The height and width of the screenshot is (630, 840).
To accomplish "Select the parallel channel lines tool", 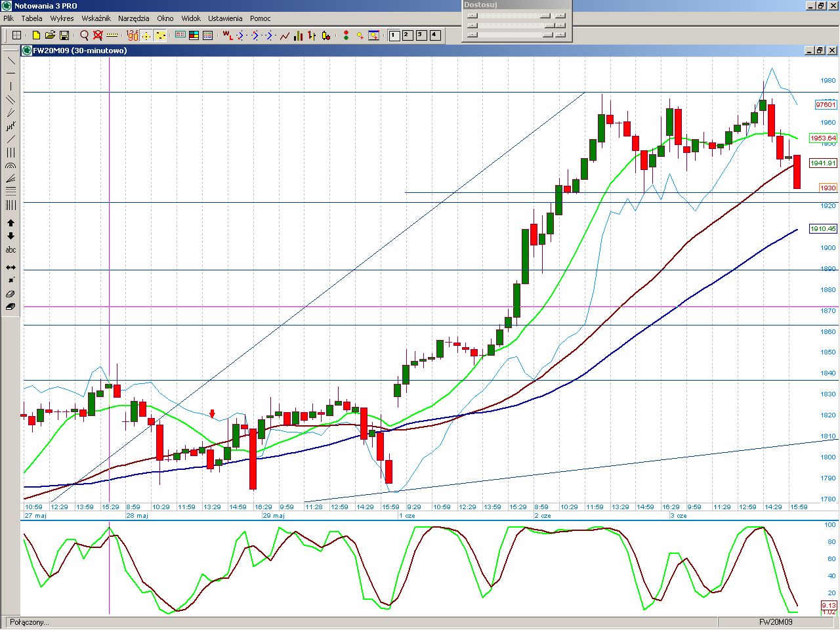I will [x=10, y=100].
